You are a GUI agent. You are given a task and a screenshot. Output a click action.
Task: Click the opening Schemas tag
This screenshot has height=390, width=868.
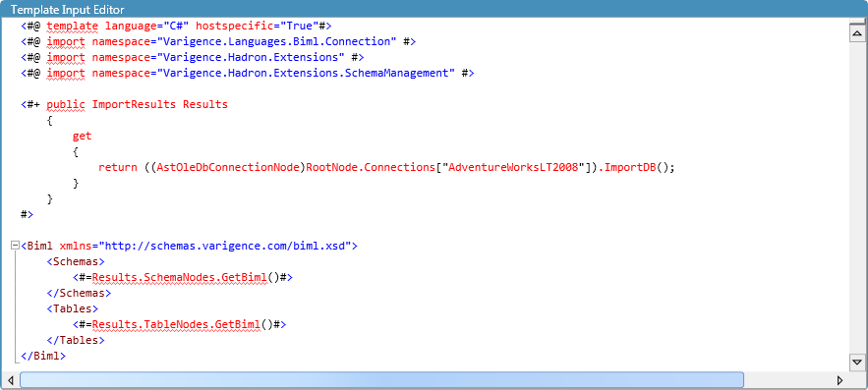tap(76, 261)
